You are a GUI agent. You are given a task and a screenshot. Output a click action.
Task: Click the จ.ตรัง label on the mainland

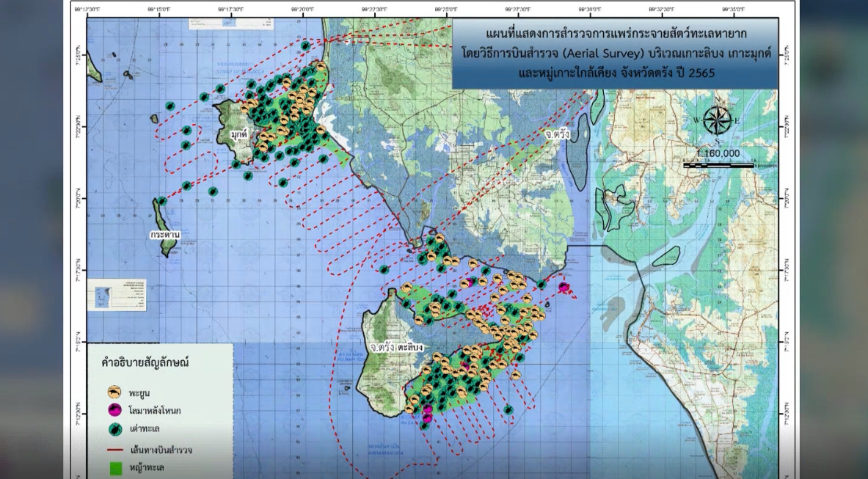(x=558, y=135)
